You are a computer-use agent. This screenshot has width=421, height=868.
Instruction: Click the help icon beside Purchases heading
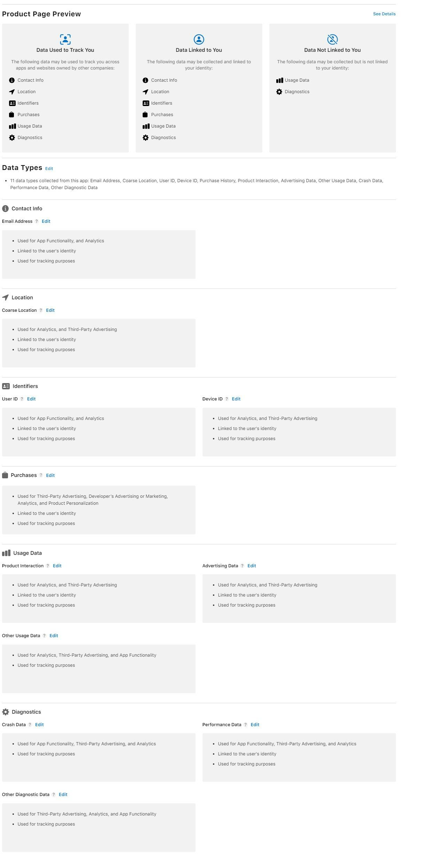[41, 475]
